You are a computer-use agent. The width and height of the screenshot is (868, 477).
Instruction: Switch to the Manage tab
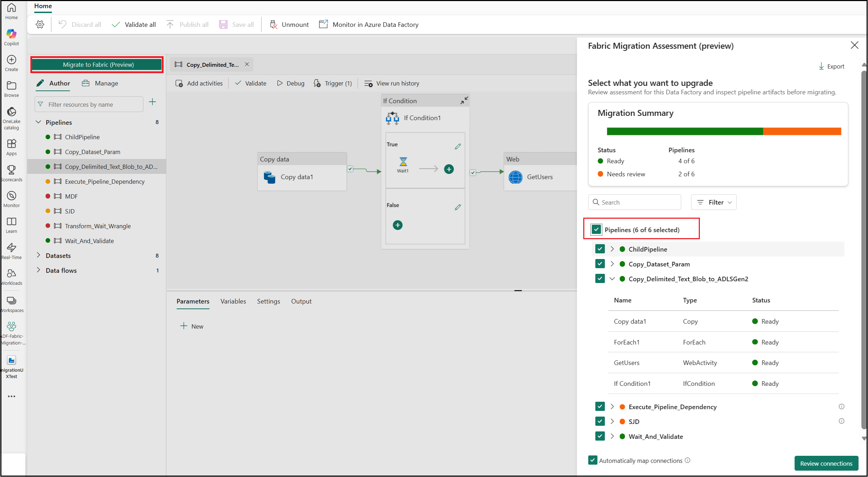coord(100,83)
